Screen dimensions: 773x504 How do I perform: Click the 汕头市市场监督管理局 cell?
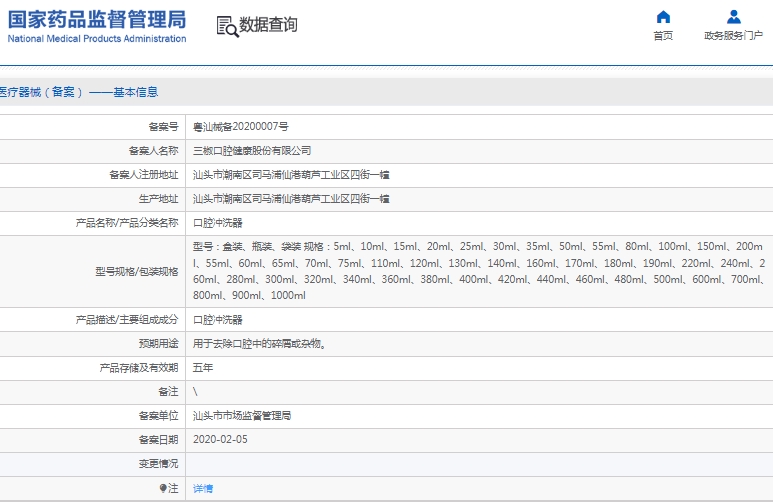pyautogui.click(x=242, y=416)
